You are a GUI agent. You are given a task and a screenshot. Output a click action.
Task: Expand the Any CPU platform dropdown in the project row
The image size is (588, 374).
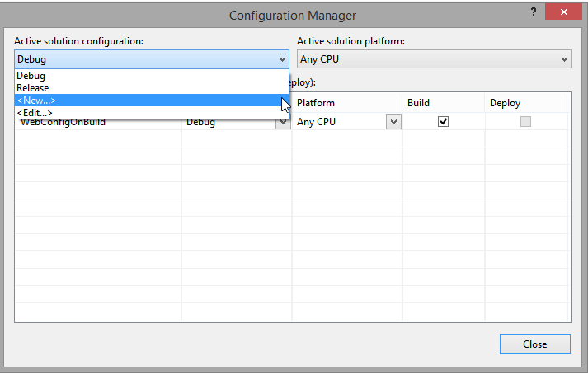tap(393, 122)
